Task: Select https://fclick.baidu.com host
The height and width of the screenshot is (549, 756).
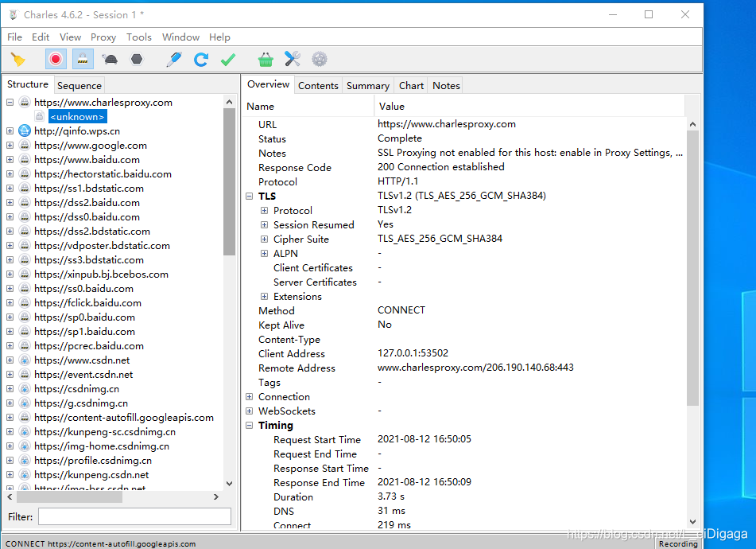Action: point(87,303)
